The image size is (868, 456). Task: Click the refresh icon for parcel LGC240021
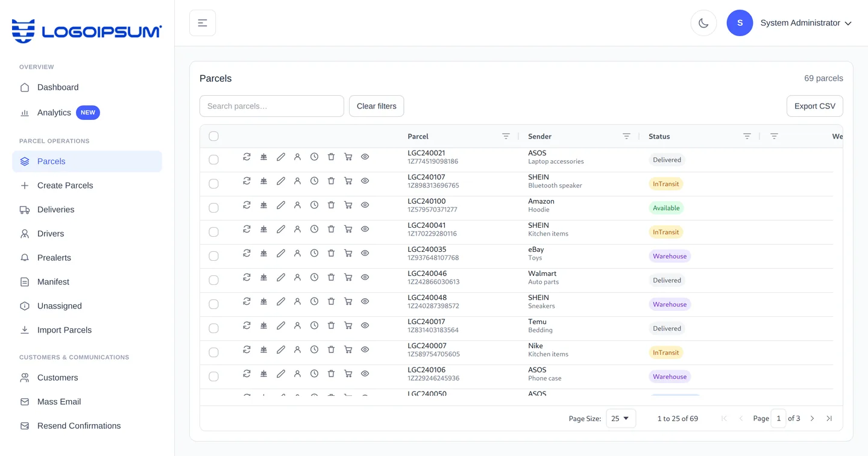coord(247,157)
